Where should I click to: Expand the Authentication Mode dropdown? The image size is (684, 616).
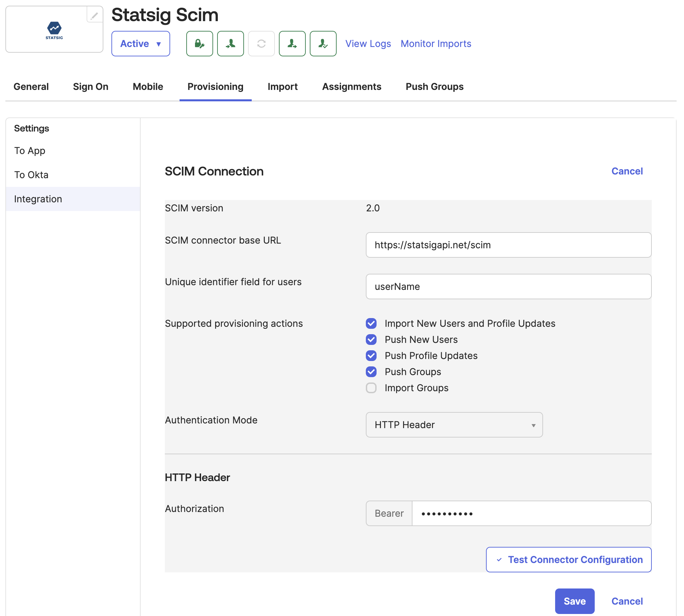(454, 425)
